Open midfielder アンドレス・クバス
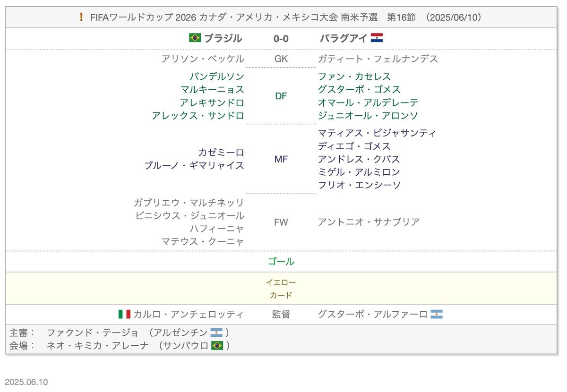Image resolution: width=567 pixels, height=392 pixels. 359,159
